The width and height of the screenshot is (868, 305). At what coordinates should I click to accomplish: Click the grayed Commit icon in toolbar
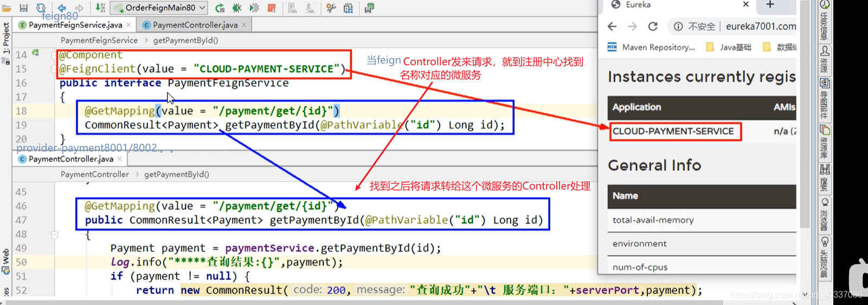click(310, 8)
